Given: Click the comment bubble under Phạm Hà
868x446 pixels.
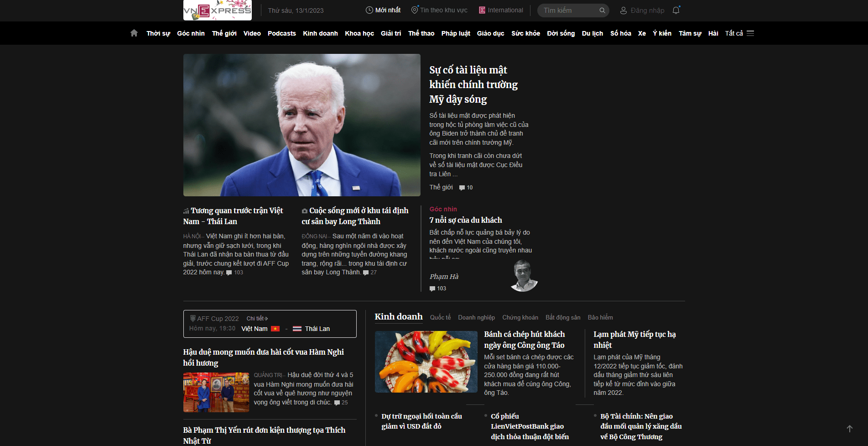Looking at the screenshot, I should tap(432, 289).
